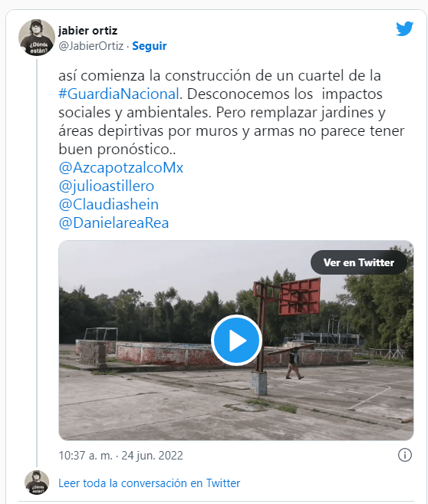Open the @julioastillero mention
Screen dimensions: 428x504
107,186
